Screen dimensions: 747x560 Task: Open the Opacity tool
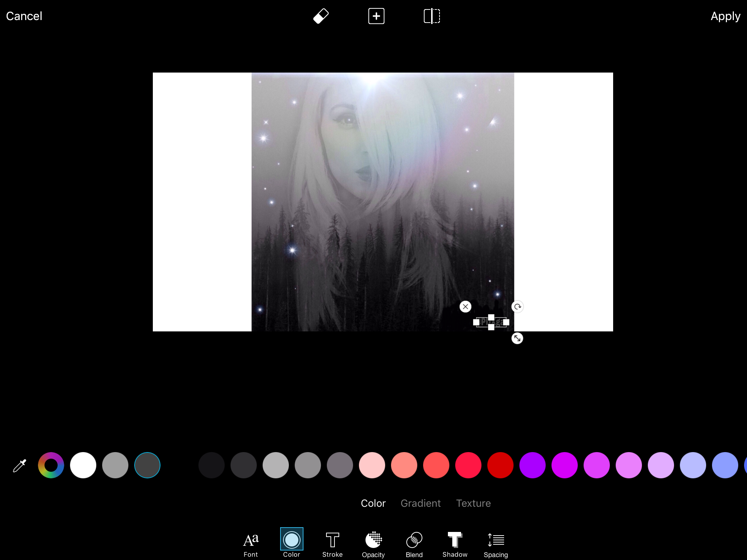click(373, 544)
